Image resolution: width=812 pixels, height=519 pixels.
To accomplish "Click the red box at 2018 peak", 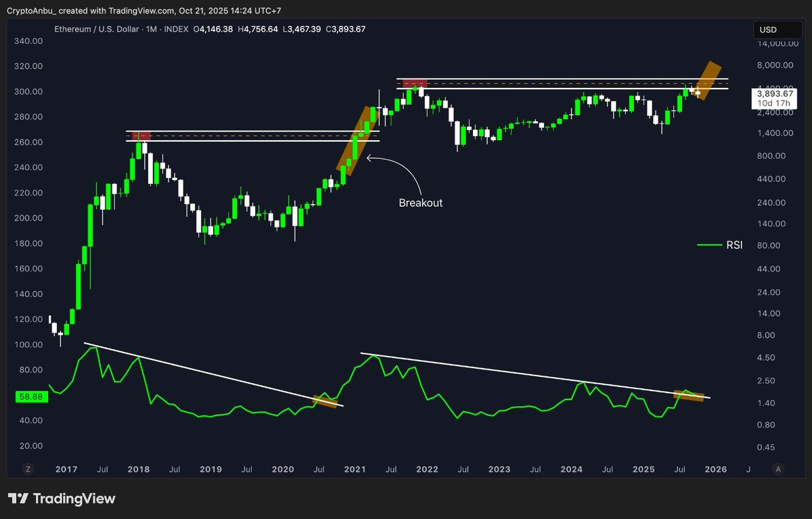I will 140,136.
